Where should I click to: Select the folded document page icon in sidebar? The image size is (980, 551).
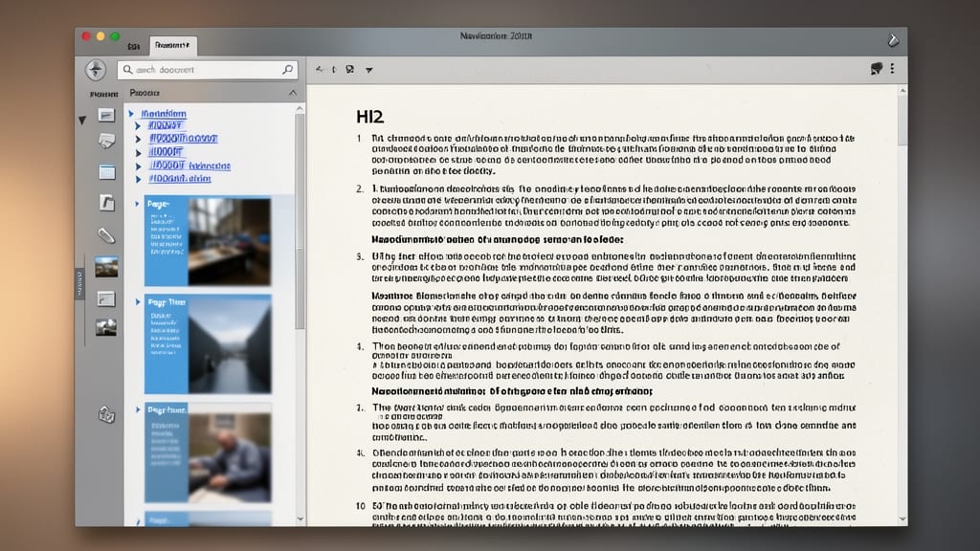pos(107,203)
